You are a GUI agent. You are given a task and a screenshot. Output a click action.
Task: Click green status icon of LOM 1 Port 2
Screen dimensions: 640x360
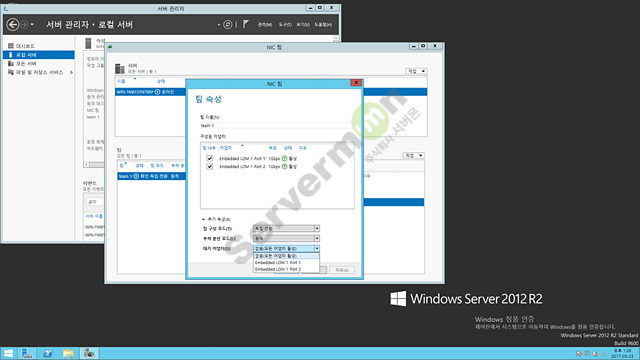click(284, 167)
